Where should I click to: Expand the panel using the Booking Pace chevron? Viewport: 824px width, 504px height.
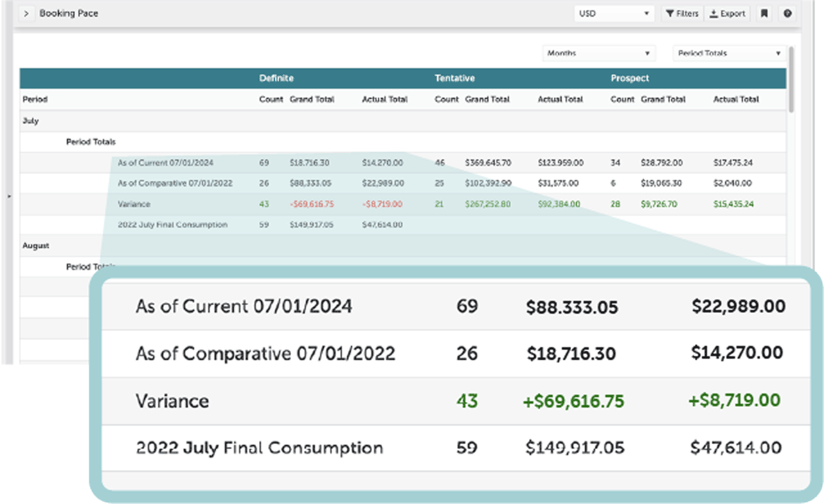pos(26,14)
